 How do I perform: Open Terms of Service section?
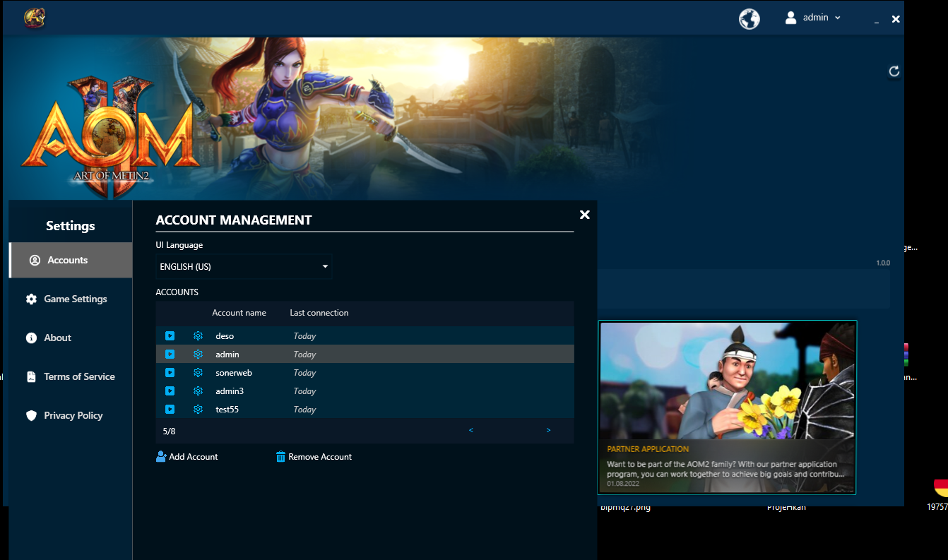point(71,376)
